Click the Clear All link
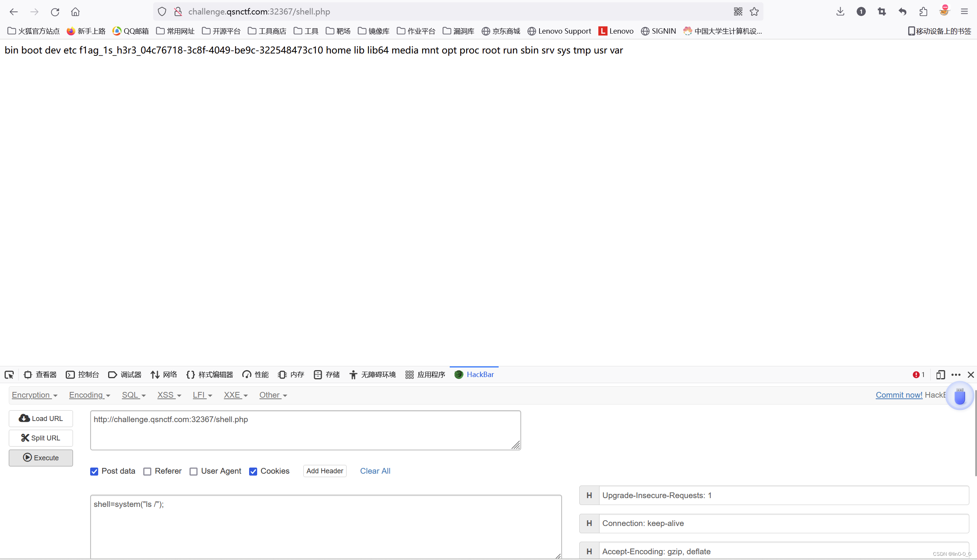This screenshot has height=560, width=977. (x=375, y=471)
